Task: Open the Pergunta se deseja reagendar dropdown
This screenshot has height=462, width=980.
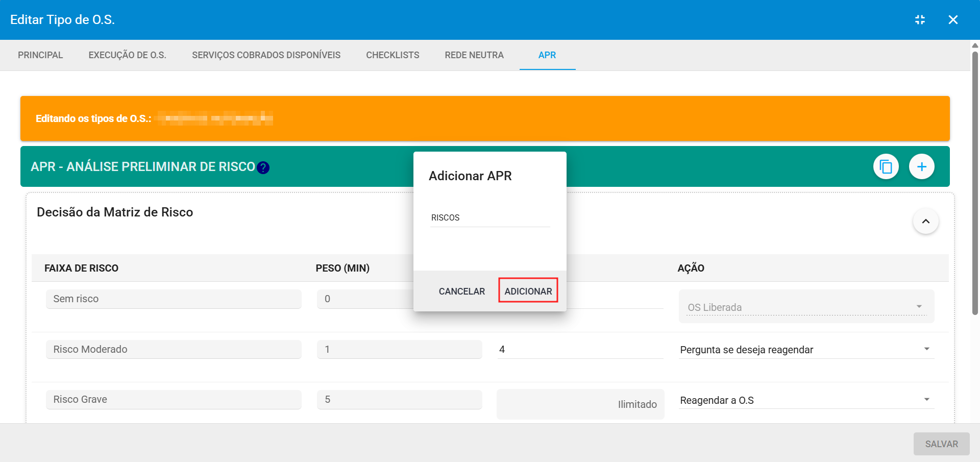Action: pos(806,350)
